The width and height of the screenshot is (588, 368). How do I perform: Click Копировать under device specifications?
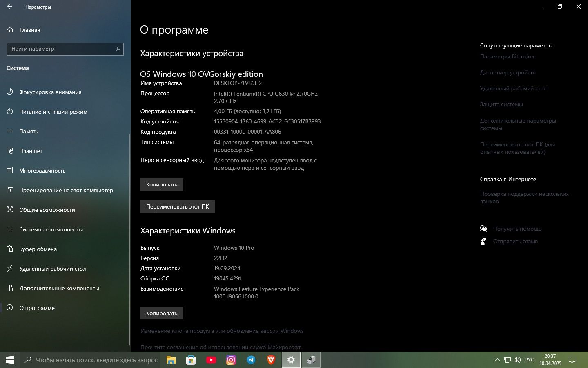(x=162, y=184)
